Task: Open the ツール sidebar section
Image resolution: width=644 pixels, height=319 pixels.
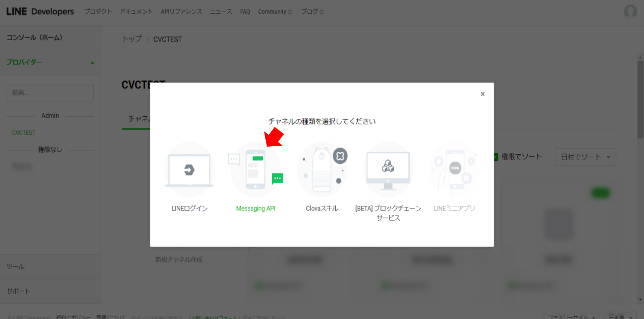Action: (50, 267)
